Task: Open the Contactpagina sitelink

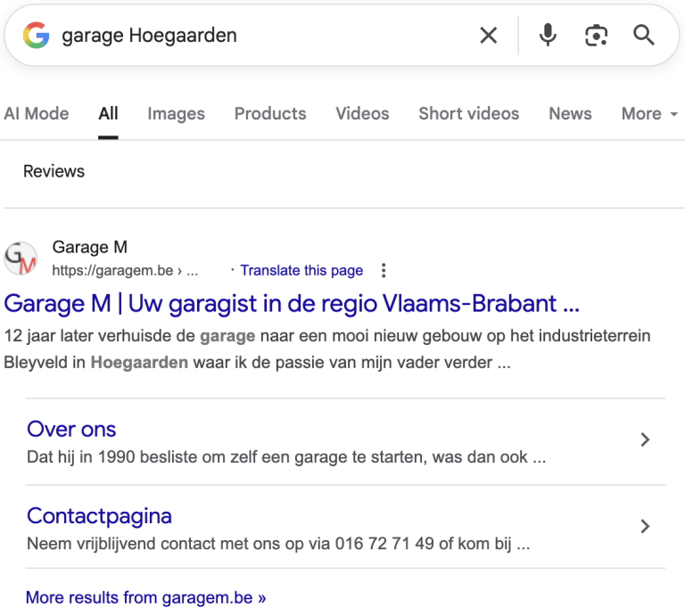Action: point(99,516)
